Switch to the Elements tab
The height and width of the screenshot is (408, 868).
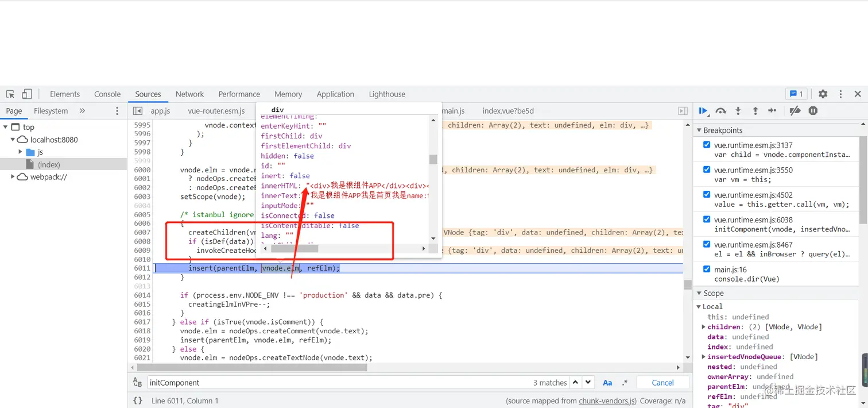pyautogui.click(x=65, y=94)
